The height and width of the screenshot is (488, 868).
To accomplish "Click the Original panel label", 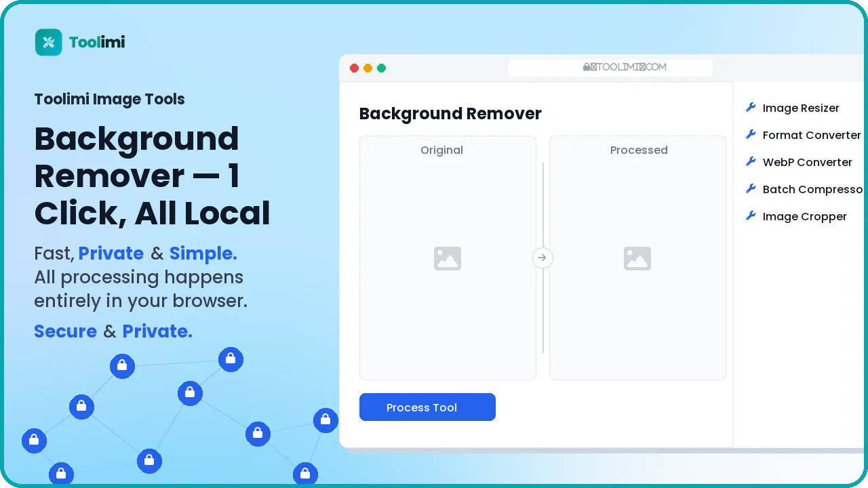I will click(441, 150).
